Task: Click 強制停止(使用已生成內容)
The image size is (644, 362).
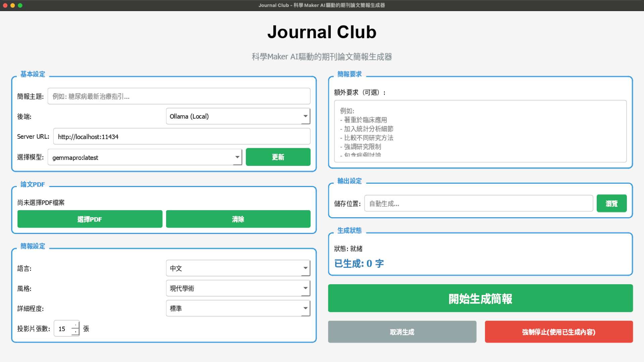Action: click(558, 332)
